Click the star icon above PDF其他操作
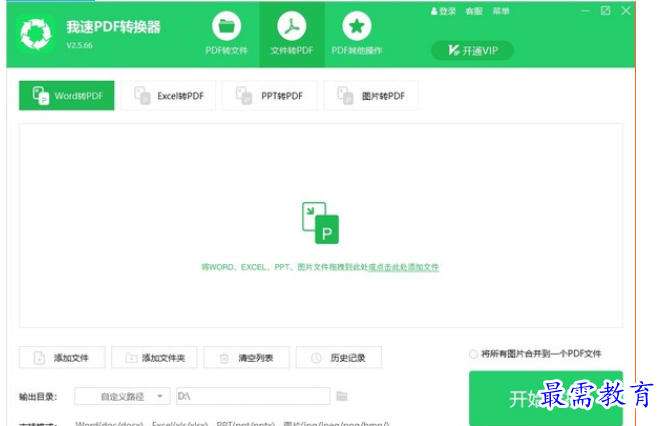662x426 pixels. [357, 26]
